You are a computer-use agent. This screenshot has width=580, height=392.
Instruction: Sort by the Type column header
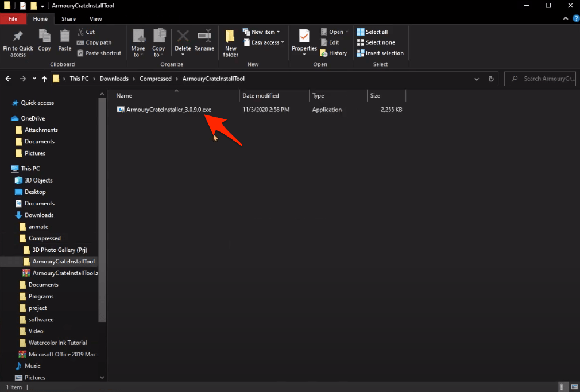pyautogui.click(x=338, y=95)
